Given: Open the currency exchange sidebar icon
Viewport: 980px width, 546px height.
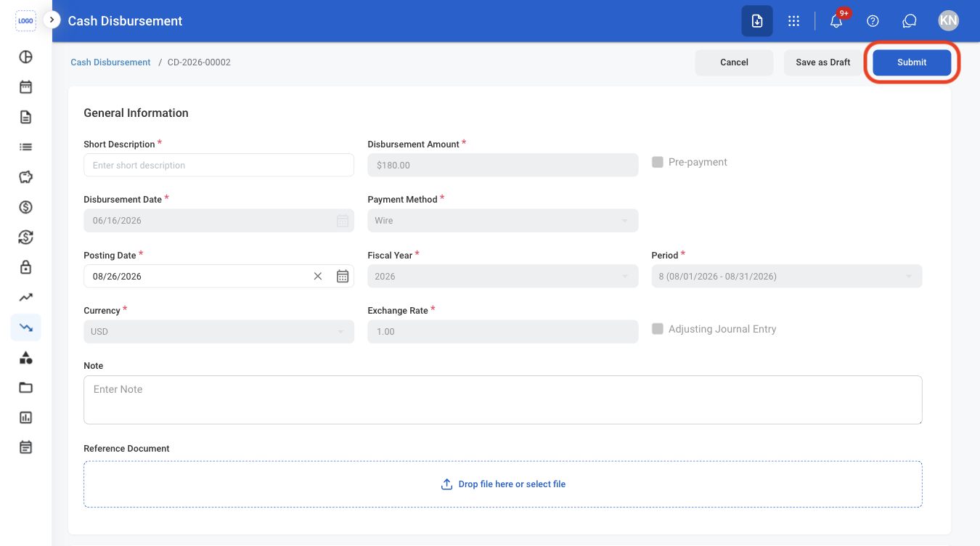Looking at the screenshot, I should coord(25,237).
